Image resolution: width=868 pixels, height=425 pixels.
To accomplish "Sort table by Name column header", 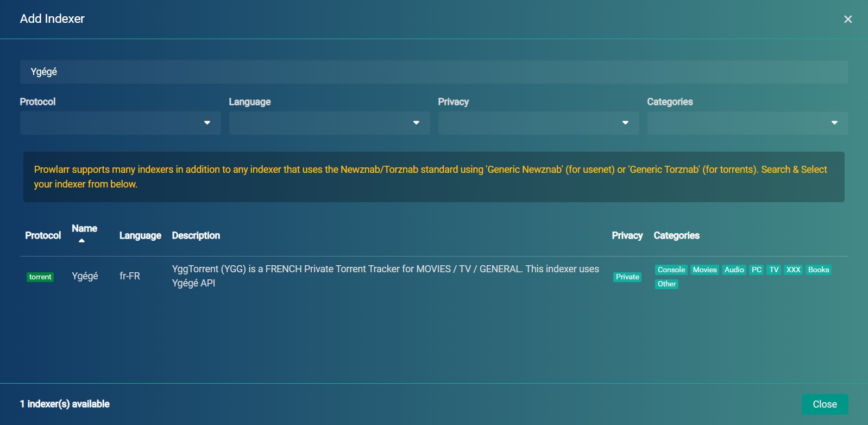I will [84, 228].
